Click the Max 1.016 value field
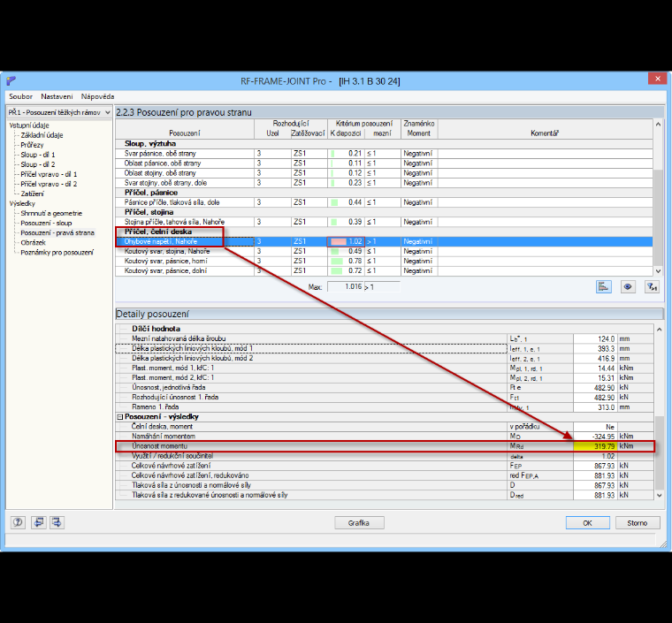This screenshot has height=623, width=672. (346, 286)
